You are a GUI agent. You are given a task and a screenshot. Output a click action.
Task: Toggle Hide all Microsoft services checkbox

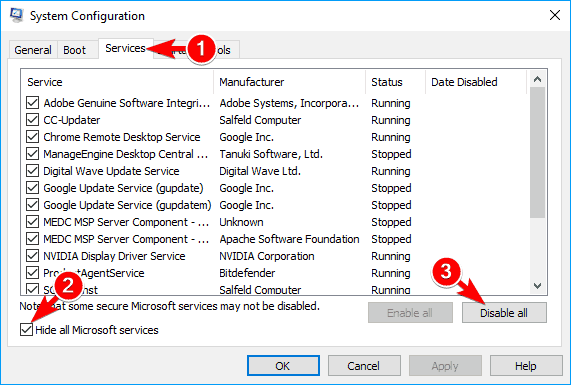[x=27, y=330]
